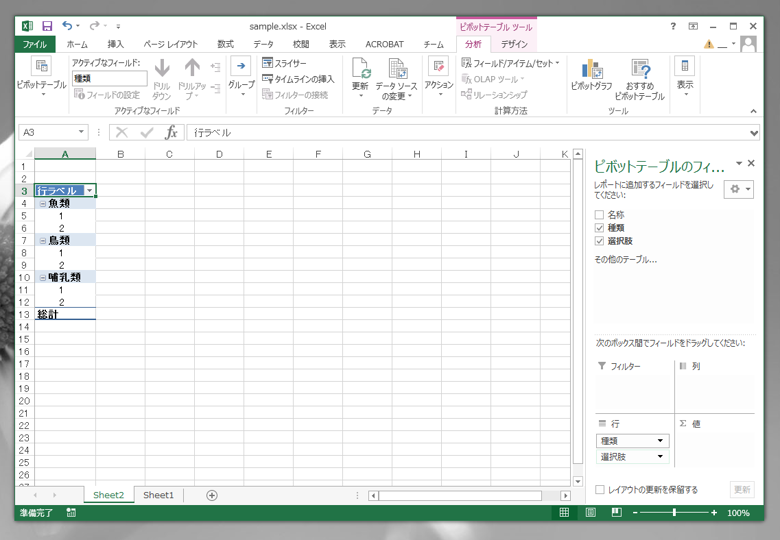Click the Drill Up arrow
The width and height of the screenshot is (780, 540).
coord(192,80)
